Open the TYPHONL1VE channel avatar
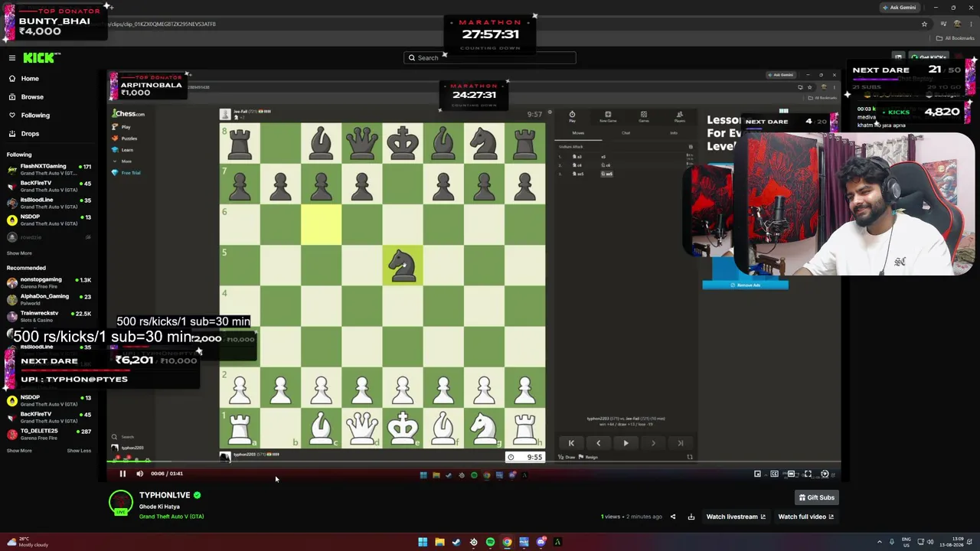Image resolution: width=980 pixels, height=551 pixels. click(x=120, y=504)
